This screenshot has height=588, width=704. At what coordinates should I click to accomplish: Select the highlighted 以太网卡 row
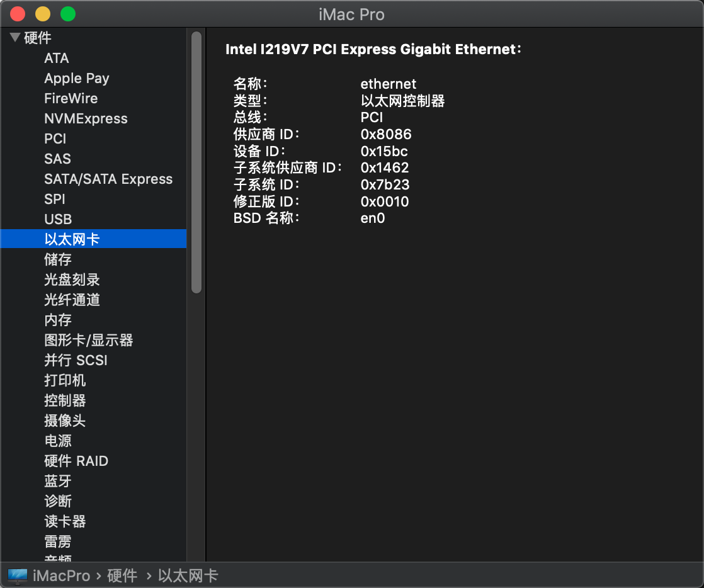tap(93, 239)
